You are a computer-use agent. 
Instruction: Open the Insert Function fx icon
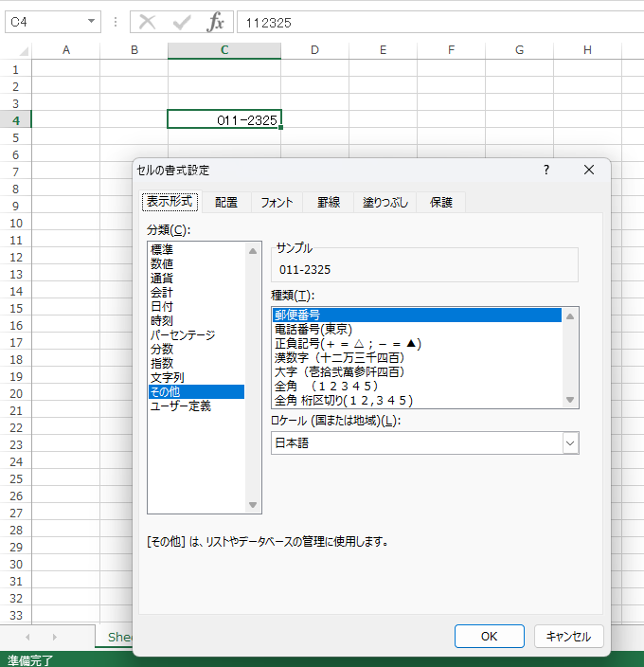point(216,22)
